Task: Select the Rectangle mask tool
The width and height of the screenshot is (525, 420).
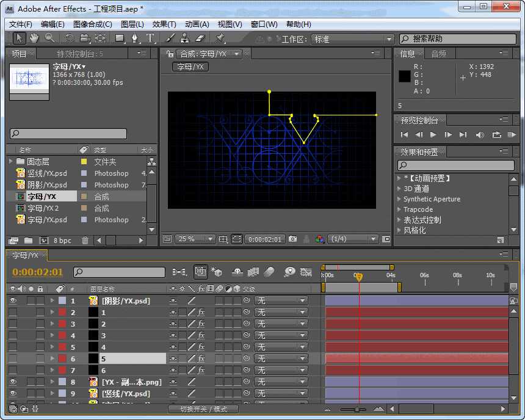Action: (120, 38)
